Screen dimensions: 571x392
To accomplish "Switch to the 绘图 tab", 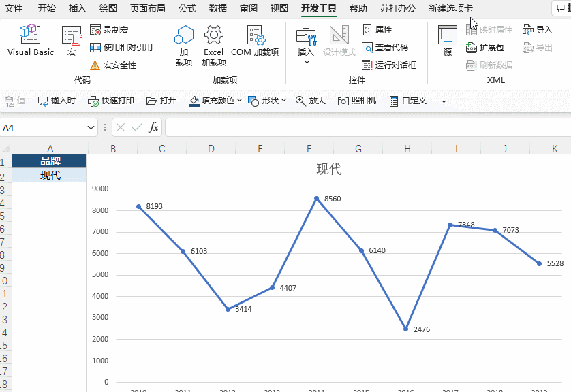I will (x=108, y=8).
